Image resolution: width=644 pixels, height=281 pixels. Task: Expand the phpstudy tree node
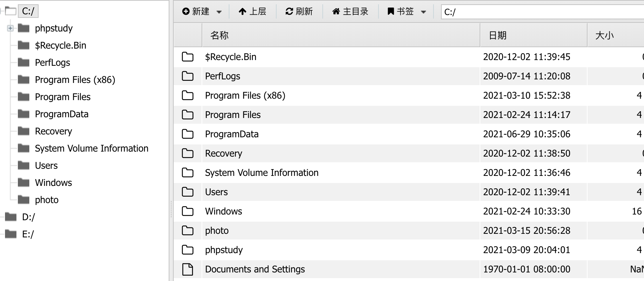(x=10, y=28)
